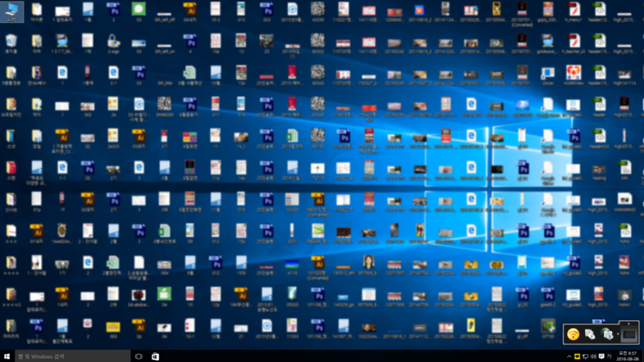
Task: Open the network status tray icon
Action: [585, 356]
